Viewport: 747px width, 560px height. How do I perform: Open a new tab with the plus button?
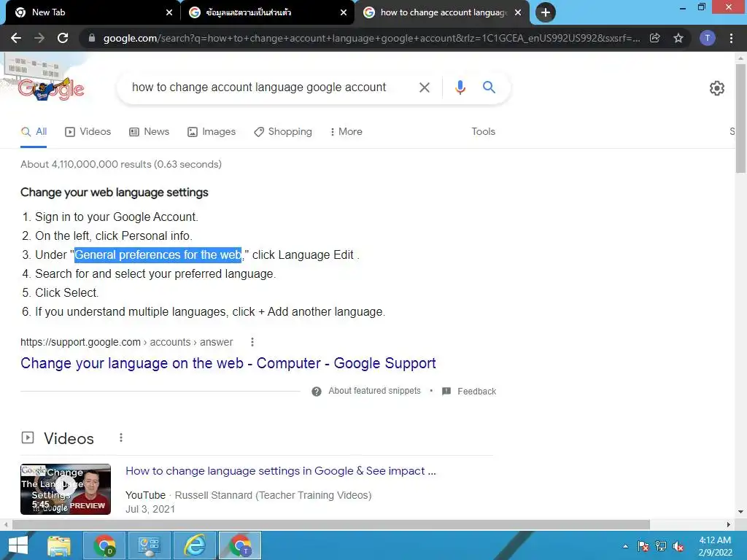point(546,12)
